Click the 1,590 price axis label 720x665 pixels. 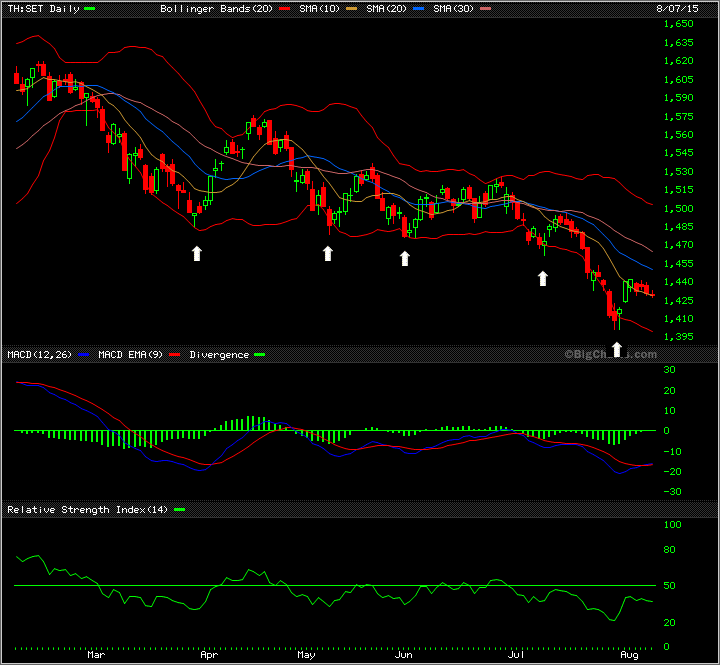click(679, 97)
